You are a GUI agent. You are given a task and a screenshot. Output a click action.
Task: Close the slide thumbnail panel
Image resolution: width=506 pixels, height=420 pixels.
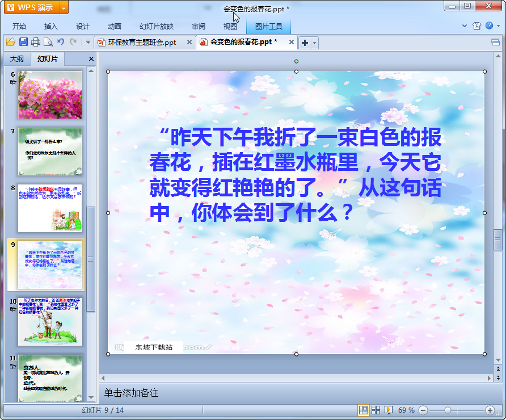91,59
